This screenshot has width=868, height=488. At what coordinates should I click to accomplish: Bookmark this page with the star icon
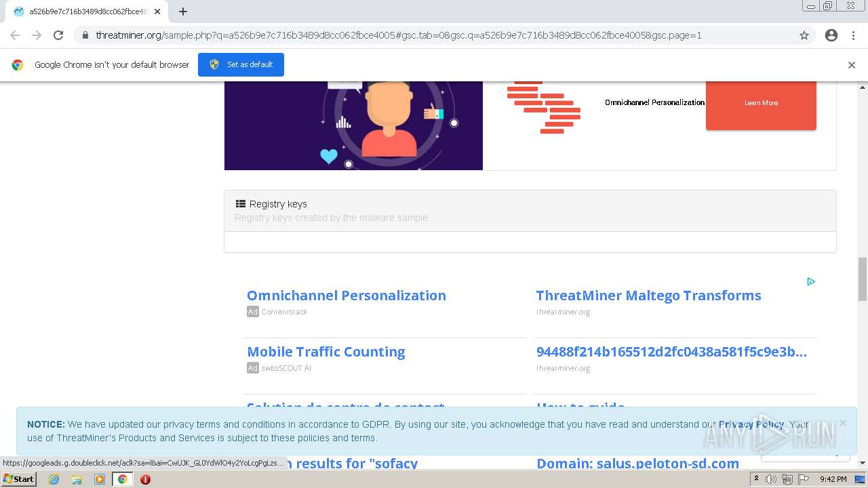pos(804,35)
